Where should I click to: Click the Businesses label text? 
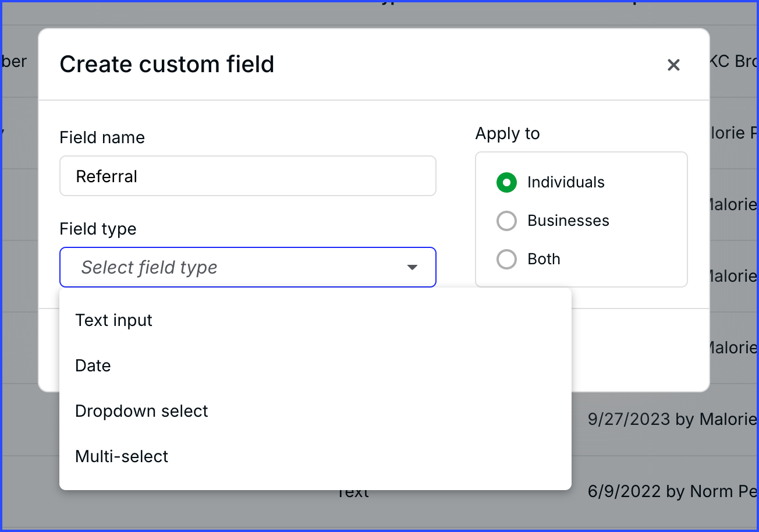coord(568,221)
